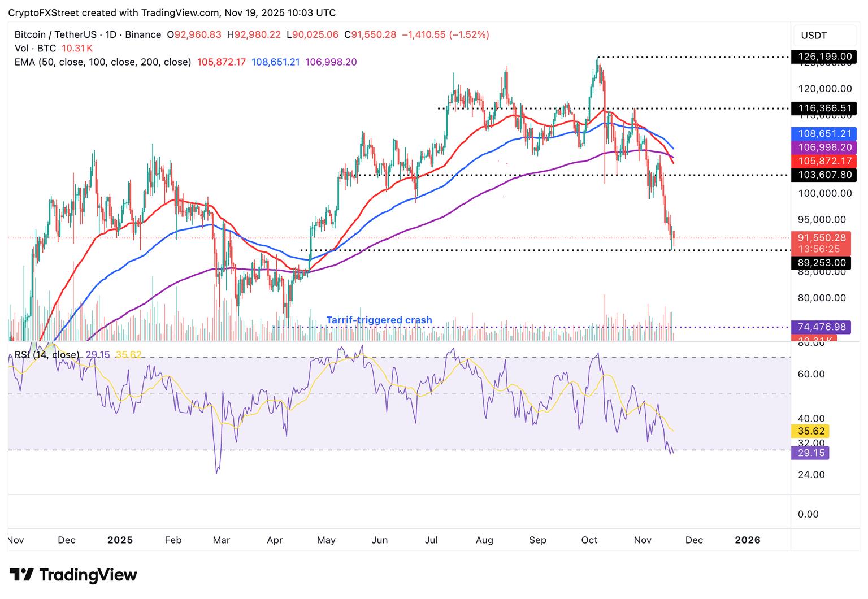Click the current price 91,550.28 label

821,238
